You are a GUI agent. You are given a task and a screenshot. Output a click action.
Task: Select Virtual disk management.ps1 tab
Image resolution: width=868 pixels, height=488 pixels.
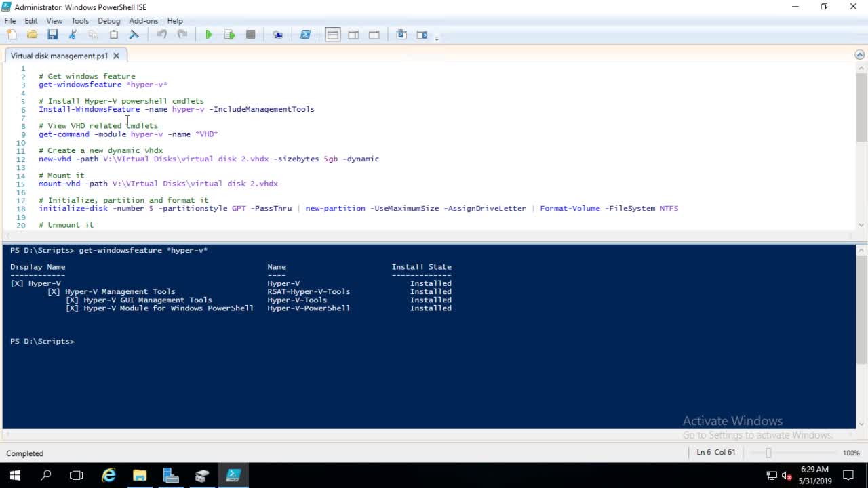[59, 56]
